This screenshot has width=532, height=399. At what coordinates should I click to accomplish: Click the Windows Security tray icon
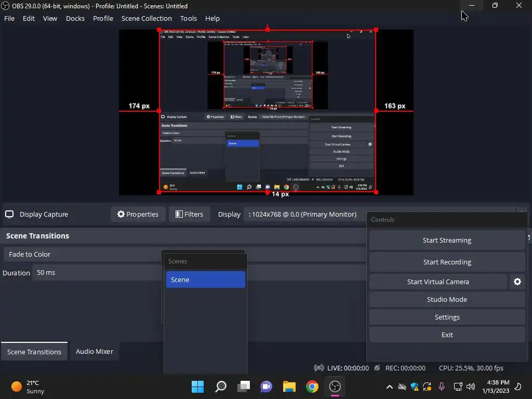415,387
